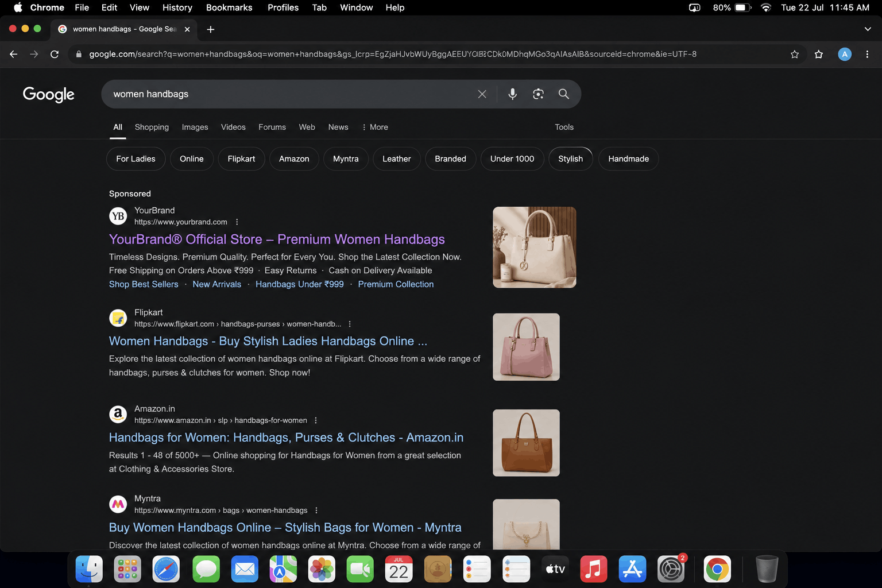
Task: Switch to the Images tab
Action: [x=195, y=127]
